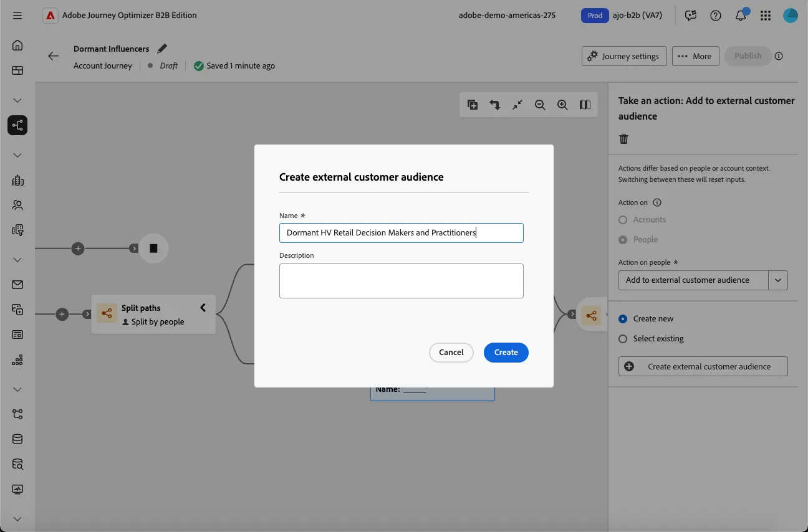Screen dimensions: 808x532
Task: Open the apps grid switcher
Action: pyautogui.click(x=766, y=16)
